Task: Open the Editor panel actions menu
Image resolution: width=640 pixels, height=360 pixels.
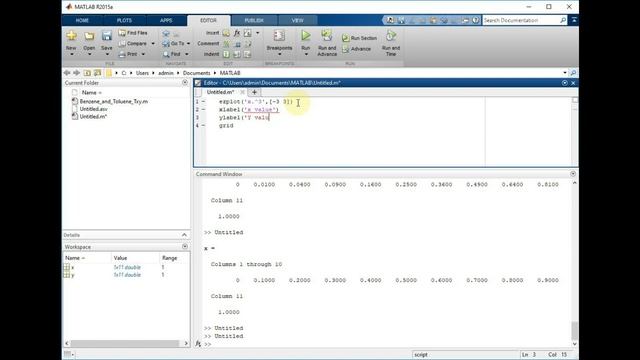Action: (x=564, y=83)
